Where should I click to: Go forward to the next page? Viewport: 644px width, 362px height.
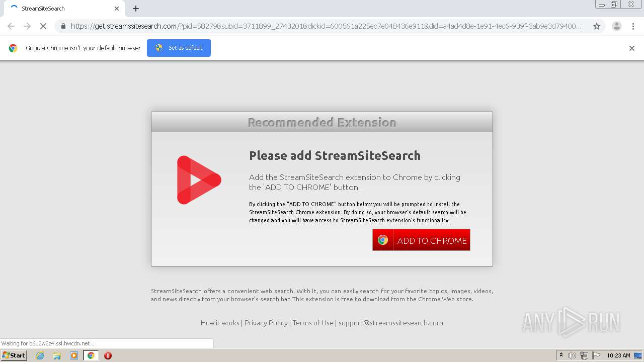[x=27, y=26]
